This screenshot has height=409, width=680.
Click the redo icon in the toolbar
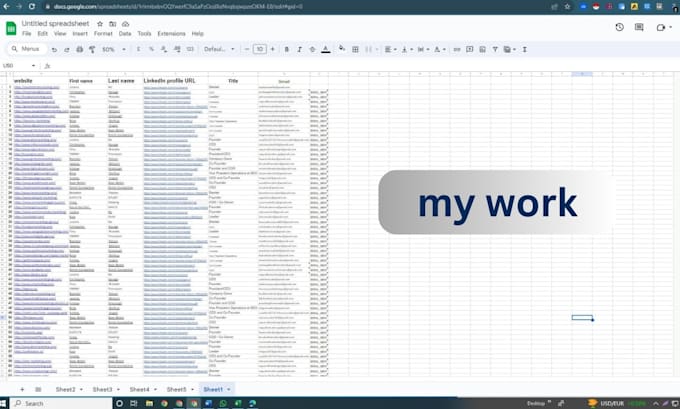coord(67,49)
